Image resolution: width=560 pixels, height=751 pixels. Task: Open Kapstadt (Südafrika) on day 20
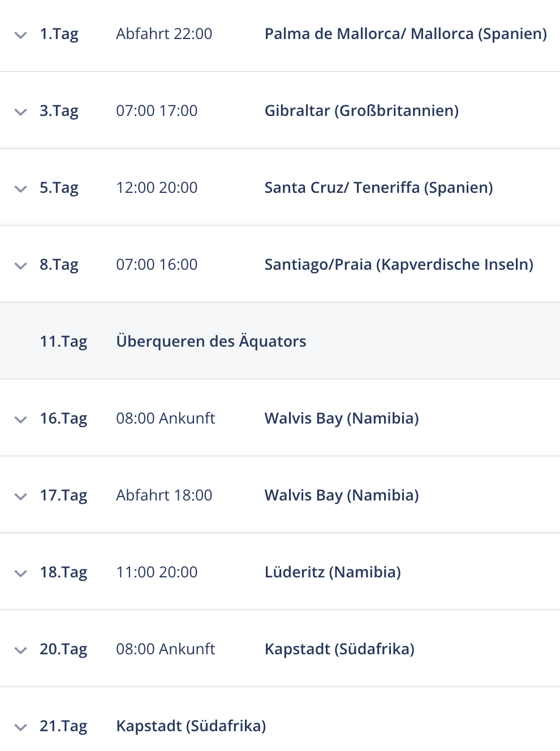coord(339,649)
